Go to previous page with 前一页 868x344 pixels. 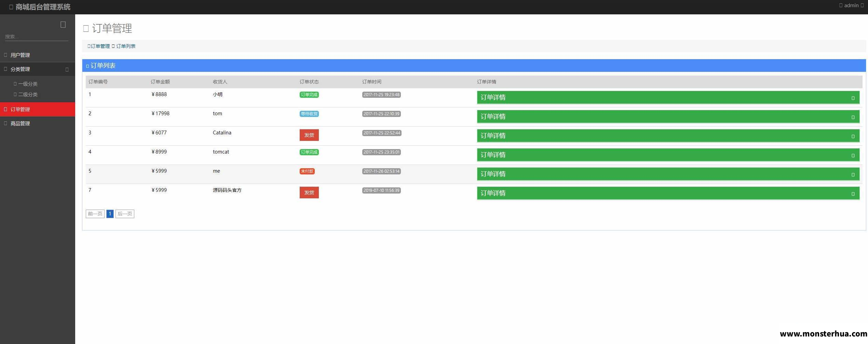pos(95,214)
